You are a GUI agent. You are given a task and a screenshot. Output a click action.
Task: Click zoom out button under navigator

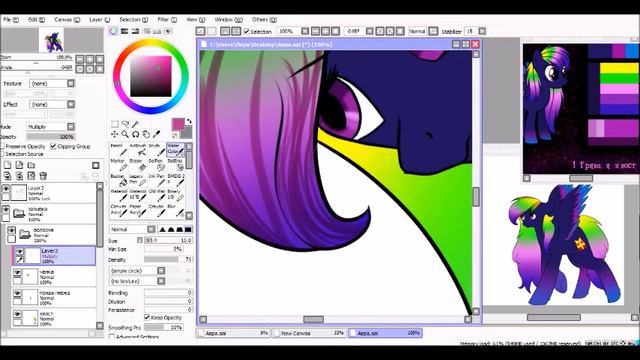click(x=80, y=59)
